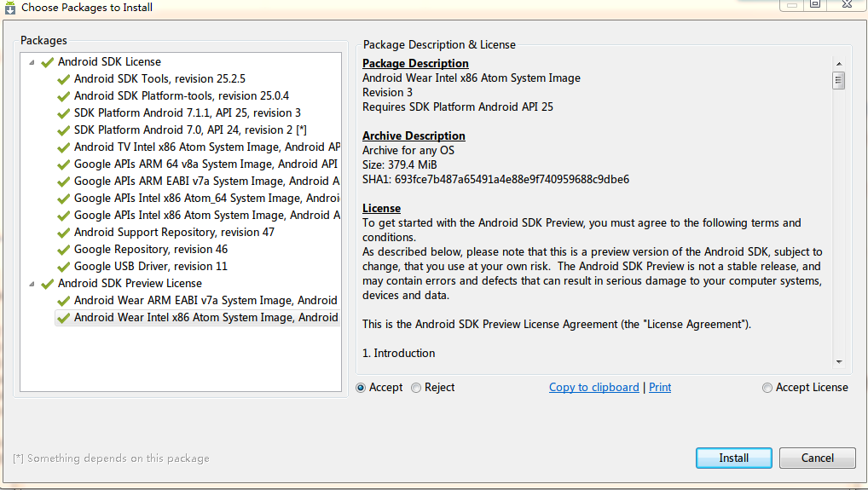Viewport: 868px width, 490px height.
Task: Click checkmark for Google APIs ARM EABI v7a
Action: click(x=64, y=182)
